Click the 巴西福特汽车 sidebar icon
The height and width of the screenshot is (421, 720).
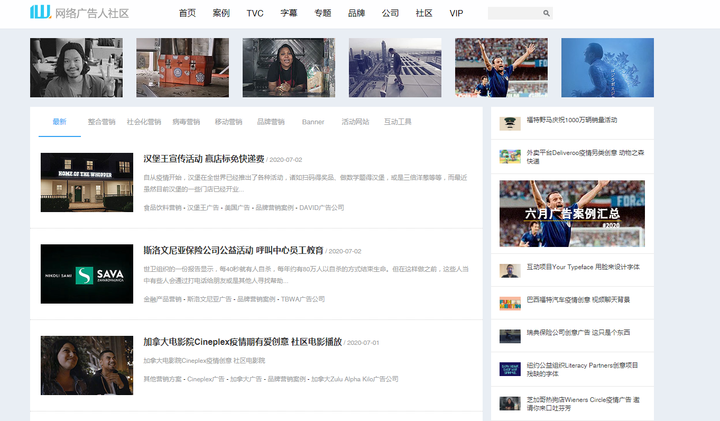(510, 303)
